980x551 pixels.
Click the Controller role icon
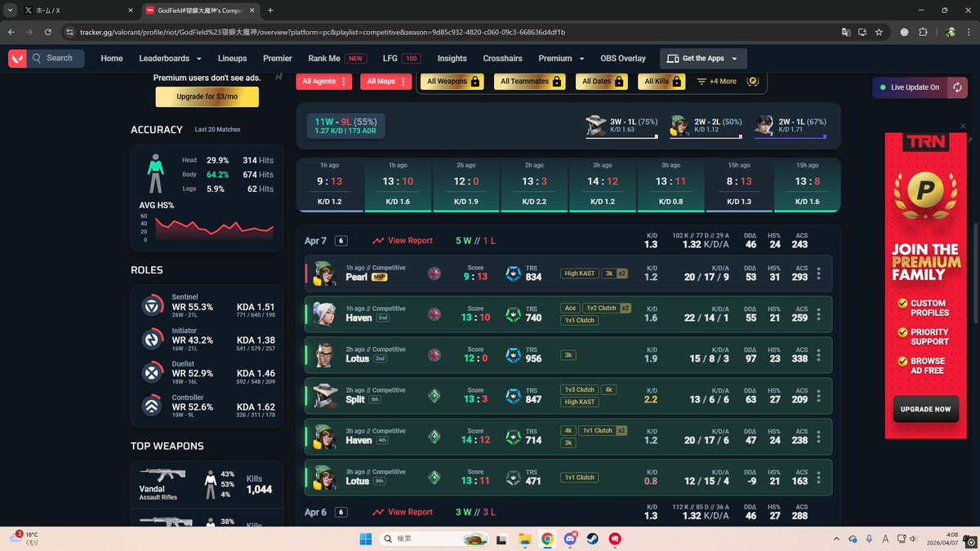(152, 406)
